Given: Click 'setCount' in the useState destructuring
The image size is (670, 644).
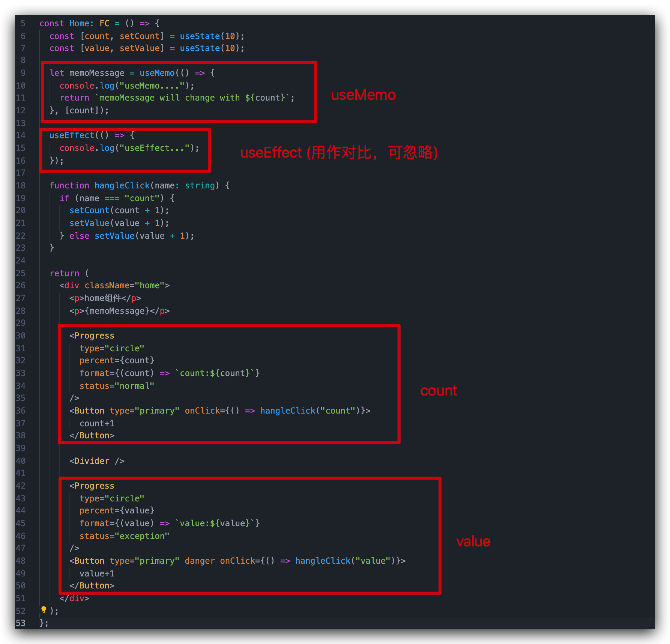Looking at the screenshot, I should (140, 36).
